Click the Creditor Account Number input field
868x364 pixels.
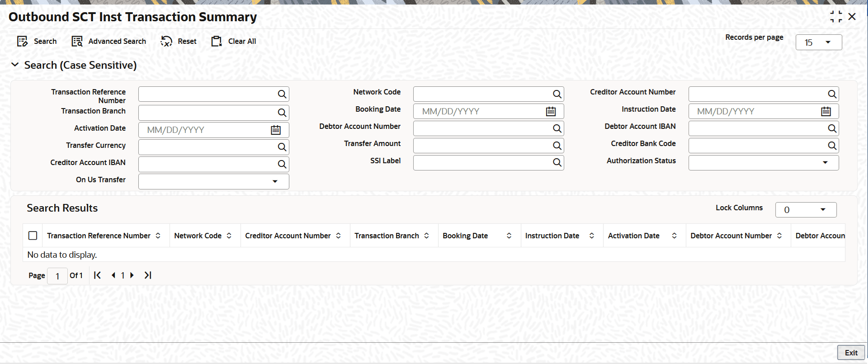coord(764,94)
